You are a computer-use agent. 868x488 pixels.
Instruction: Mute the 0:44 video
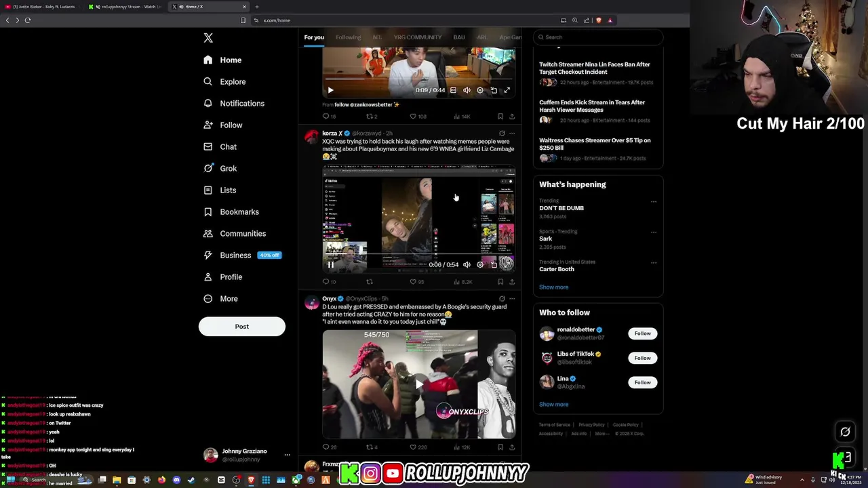(467, 90)
